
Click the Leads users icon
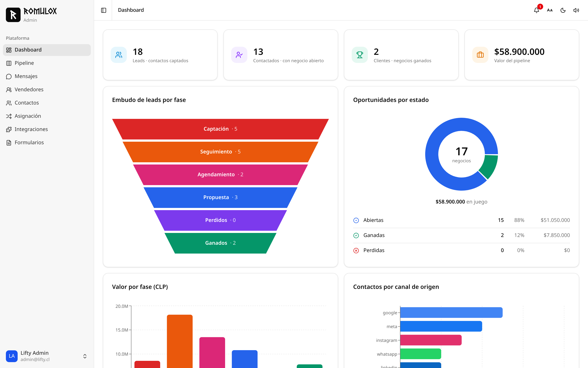click(119, 55)
